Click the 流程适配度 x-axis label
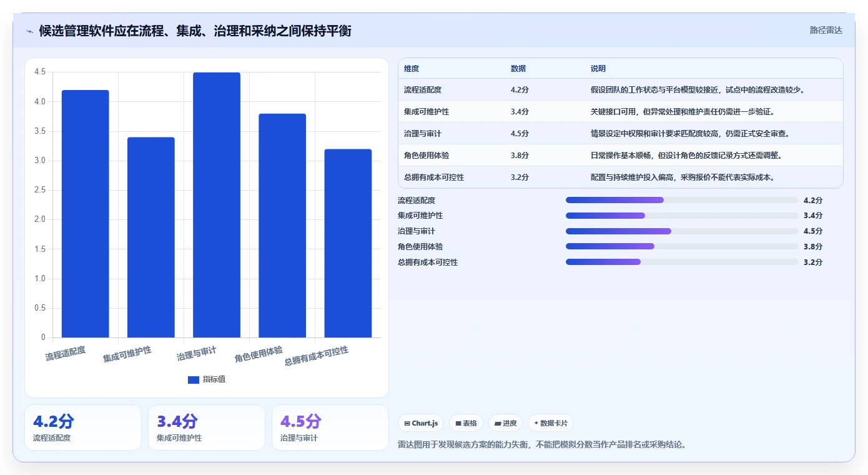Screen dimensions: 868x475 coord(66,353)
